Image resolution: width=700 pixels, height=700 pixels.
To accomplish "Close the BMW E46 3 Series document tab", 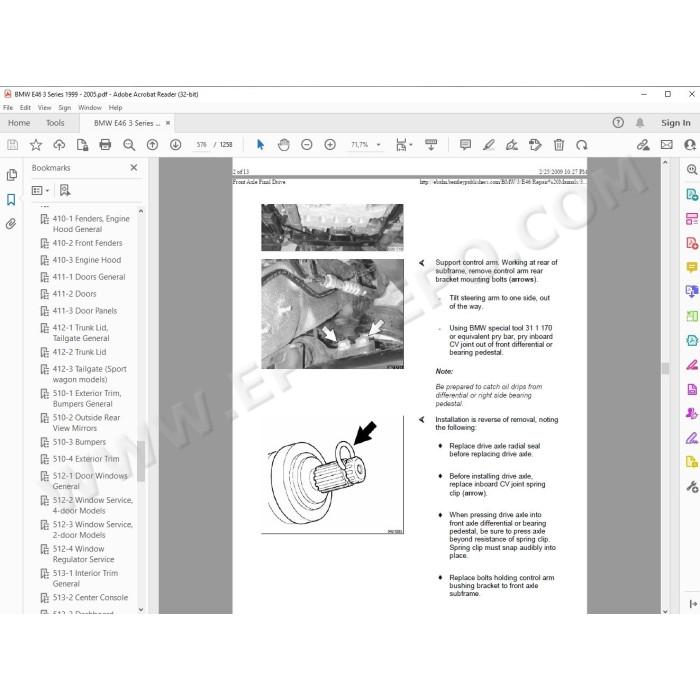I will tap(168, 123).
